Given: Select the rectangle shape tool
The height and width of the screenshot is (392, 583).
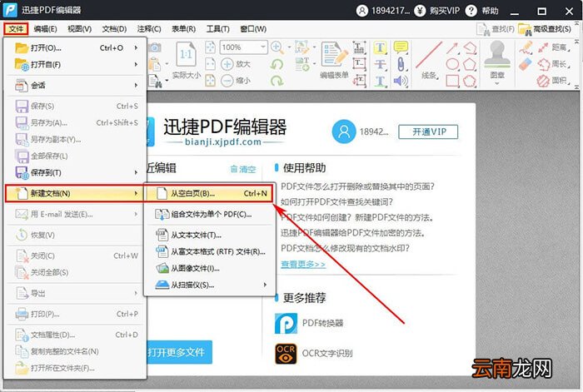Looking at the screenshot, I should pyautogui.click(x=452, y=81).
